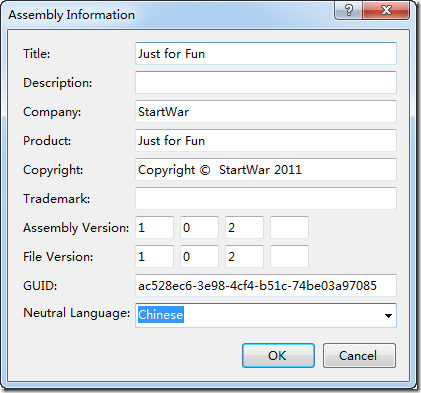Focus the empty Description field
421x393 pixels.
266,82
